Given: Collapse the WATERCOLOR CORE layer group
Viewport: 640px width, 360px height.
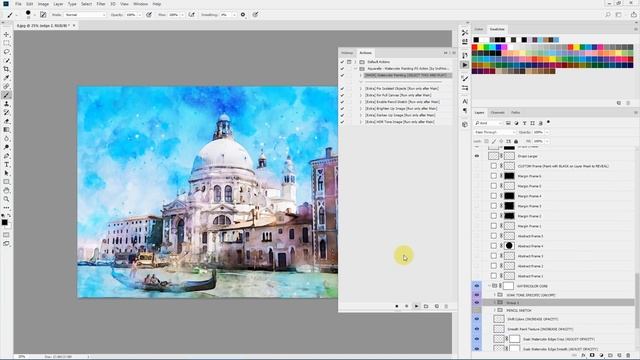Looking at the screenshot, I should click(x=489, y=286).
